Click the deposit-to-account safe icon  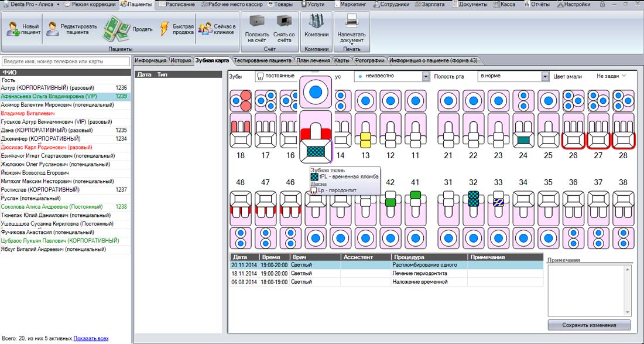pos(257,21)
